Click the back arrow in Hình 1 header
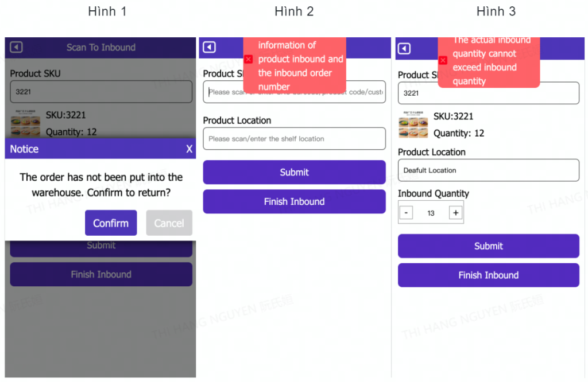 [x=16, y=47]
